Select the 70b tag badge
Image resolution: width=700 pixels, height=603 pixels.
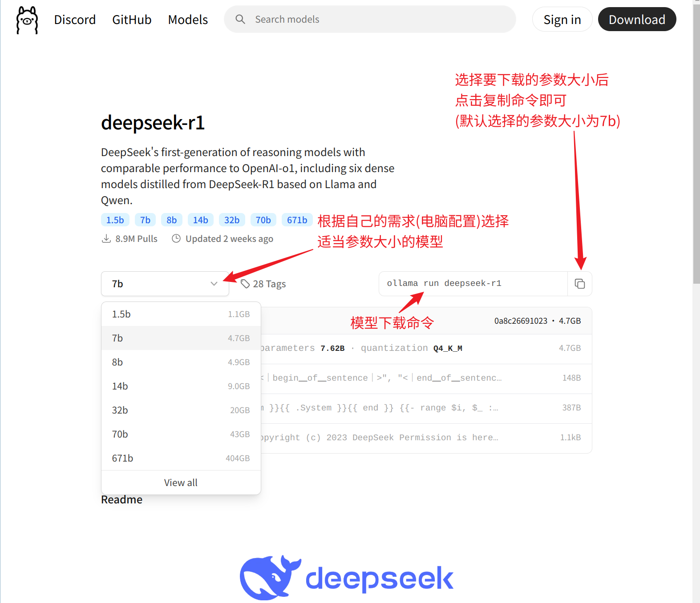pos(263,220)
